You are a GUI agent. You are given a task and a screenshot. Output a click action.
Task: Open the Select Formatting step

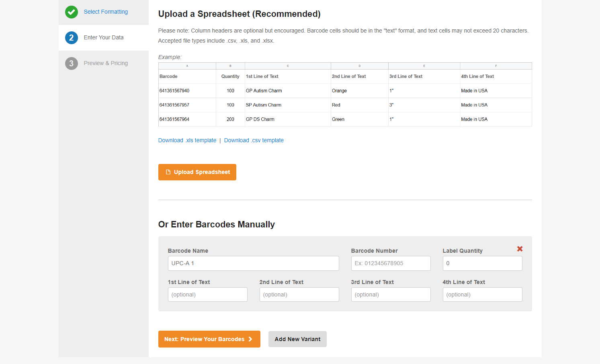(106, 12)
